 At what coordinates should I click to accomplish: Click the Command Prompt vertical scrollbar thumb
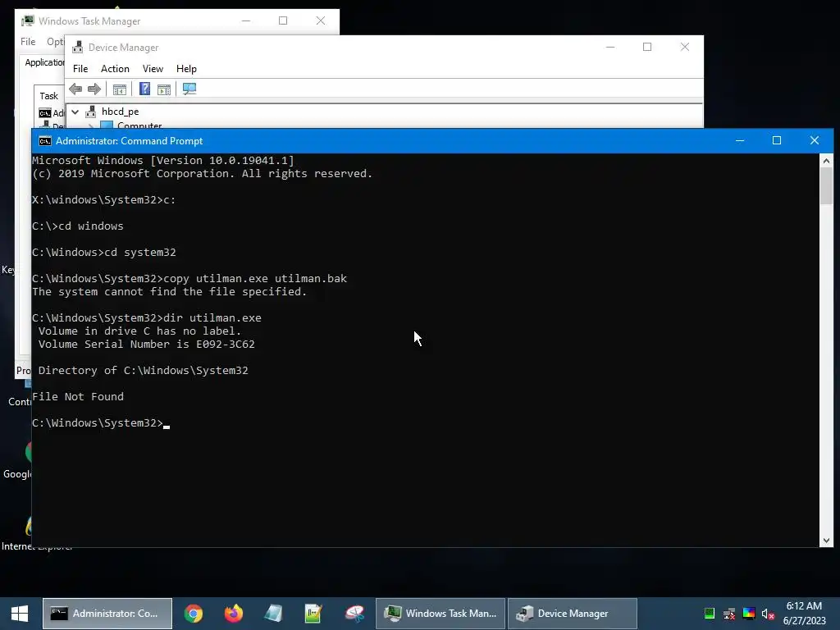[x=826, y=185]
